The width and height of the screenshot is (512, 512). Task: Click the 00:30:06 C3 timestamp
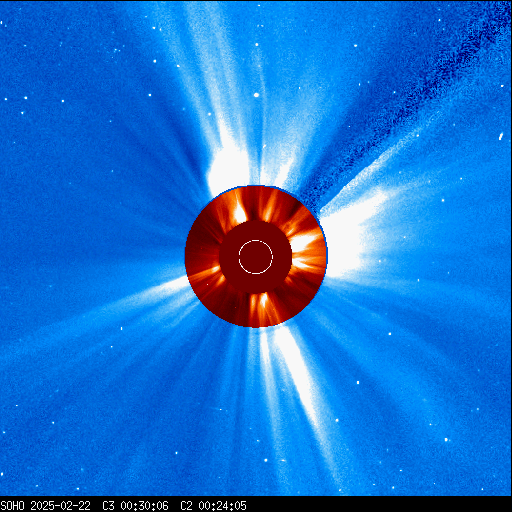pyautogui.click(x=144, y=506)
